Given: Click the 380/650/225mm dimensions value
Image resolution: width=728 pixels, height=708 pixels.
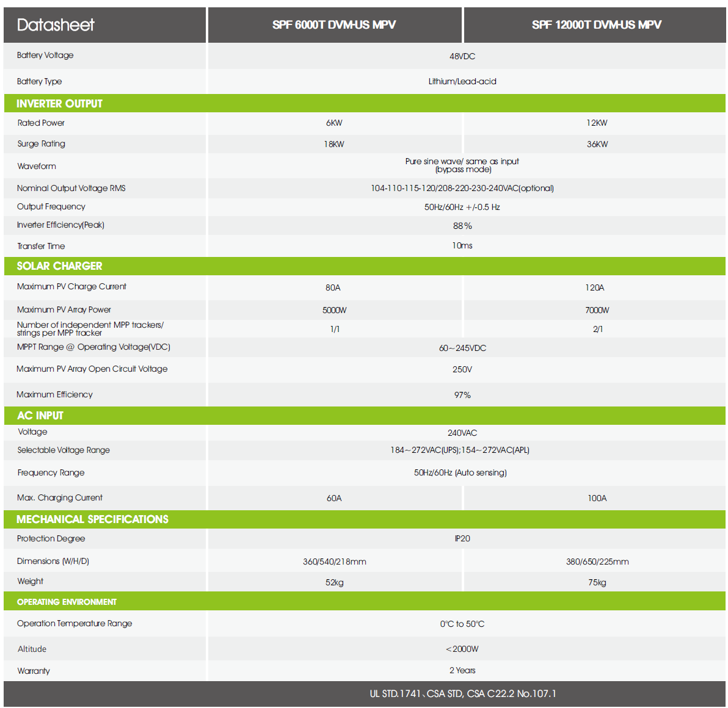Looking at the screenshot, I should tap(597, 562).
